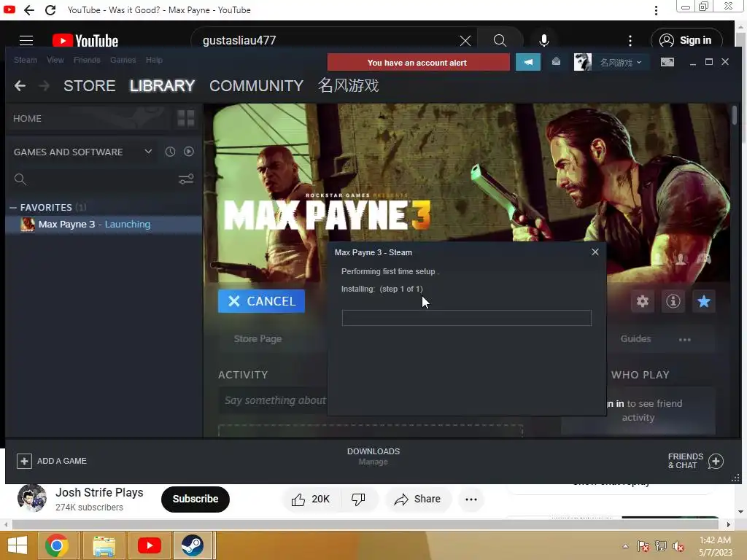The width and height of the screenshot is (747, 560).
Task: Open the Help menu in Steam
Action: click(154, 60)
